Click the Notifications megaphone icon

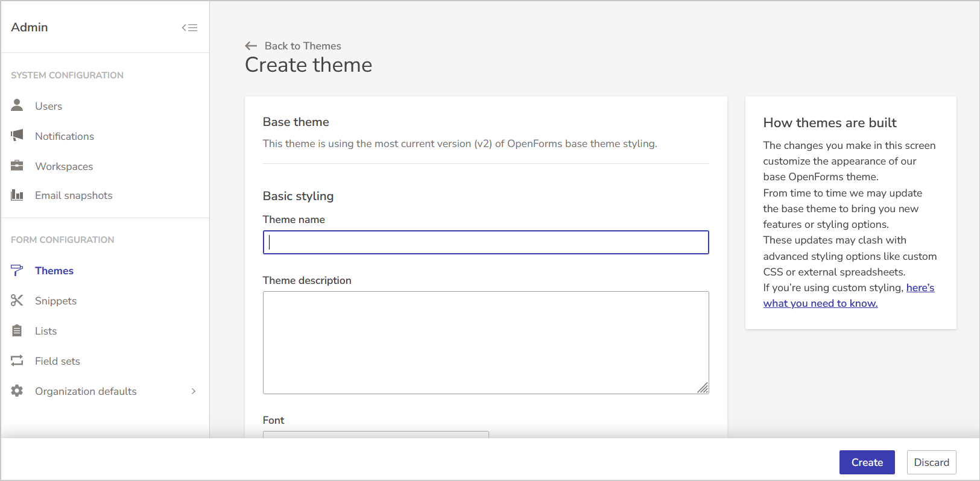17,136
